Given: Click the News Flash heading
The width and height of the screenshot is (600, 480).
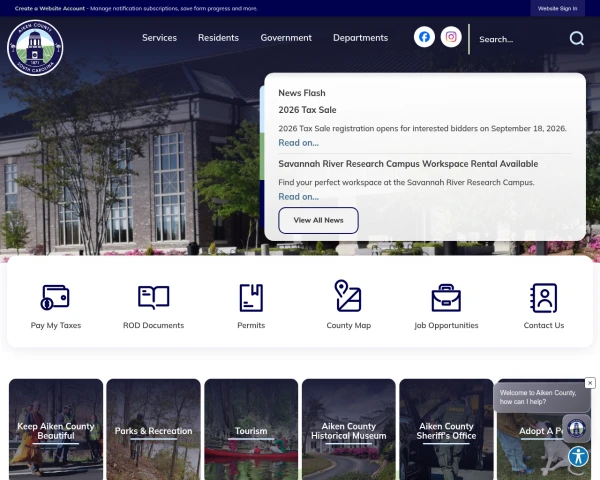Looking at the screenshot, I should pos(302,93).
